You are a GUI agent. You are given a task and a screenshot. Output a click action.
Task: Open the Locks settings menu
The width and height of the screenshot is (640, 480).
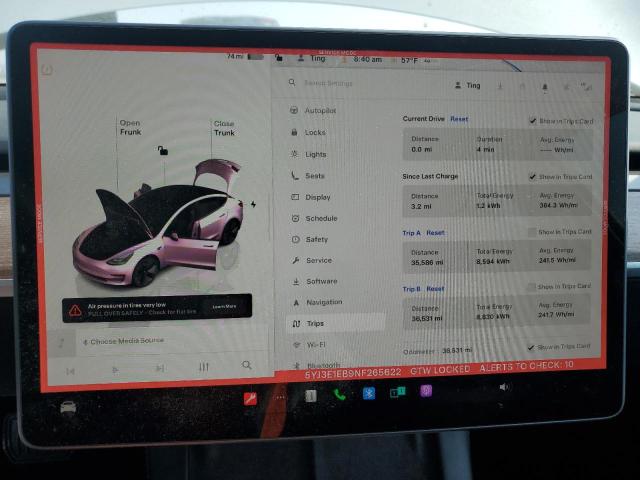[x=315, y=132]
